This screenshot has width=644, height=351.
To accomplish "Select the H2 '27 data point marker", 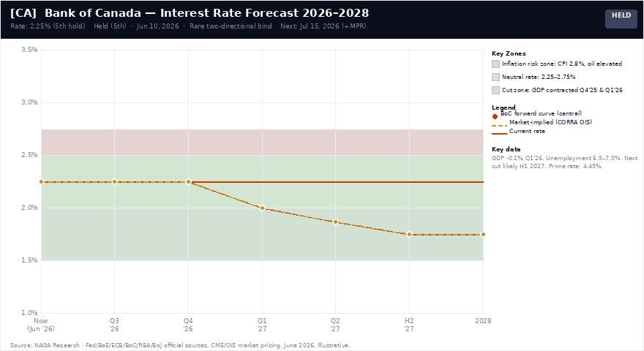I will pos(410,235).
